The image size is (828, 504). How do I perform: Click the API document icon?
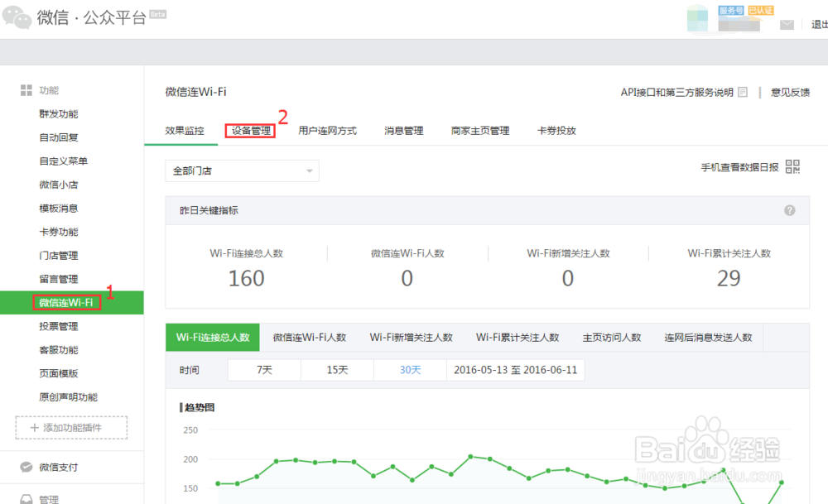743,93
